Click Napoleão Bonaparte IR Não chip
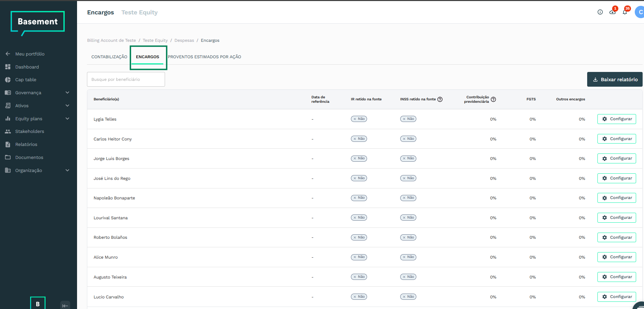 359,198
